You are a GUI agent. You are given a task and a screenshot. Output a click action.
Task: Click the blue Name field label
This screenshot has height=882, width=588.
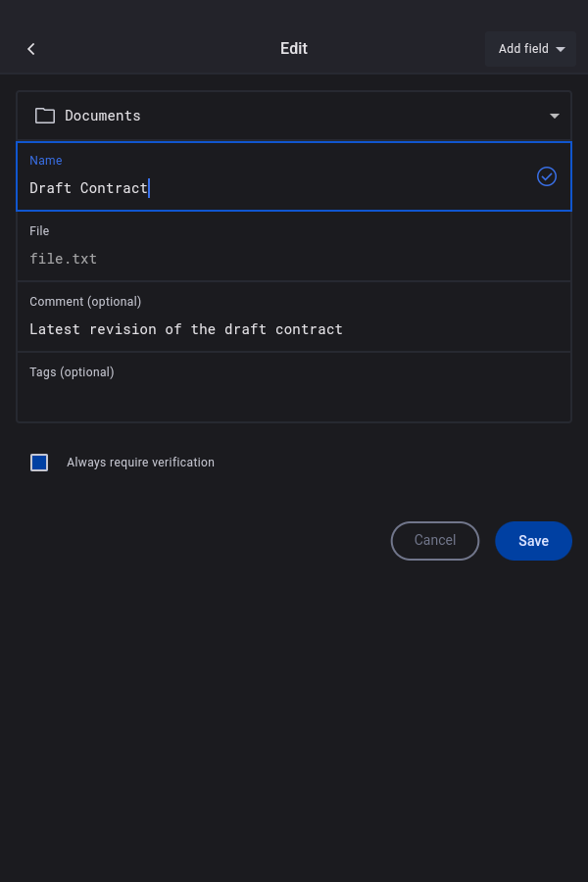(x=46, y=161)
